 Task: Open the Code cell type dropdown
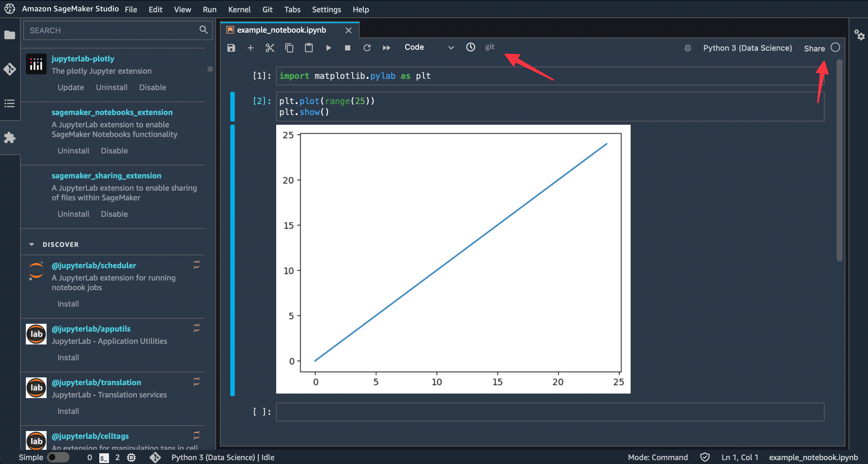coord(429,47)
